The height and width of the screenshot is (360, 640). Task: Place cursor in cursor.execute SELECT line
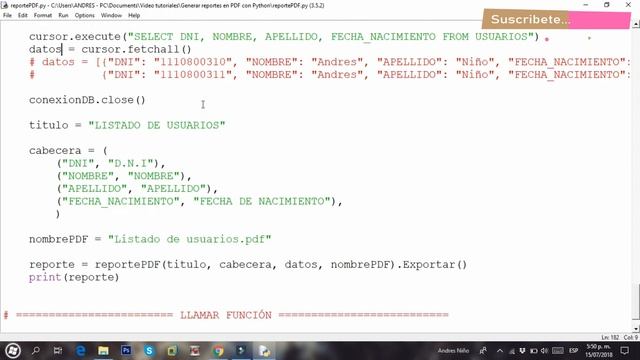[x=284, y=37]
